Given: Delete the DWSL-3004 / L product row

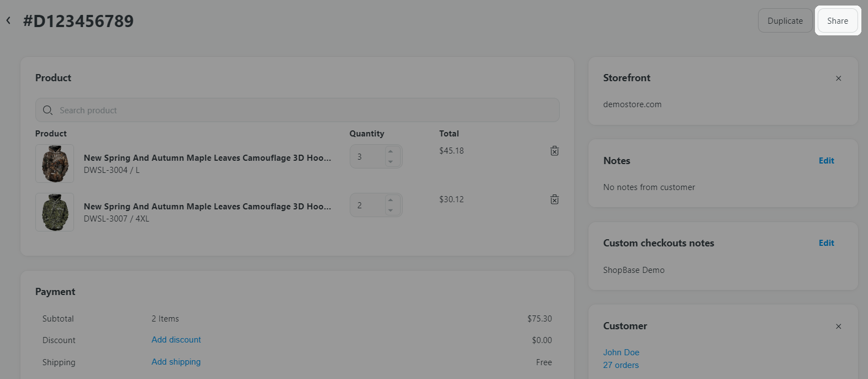Looking at the screenshot, I should (555, 151).
